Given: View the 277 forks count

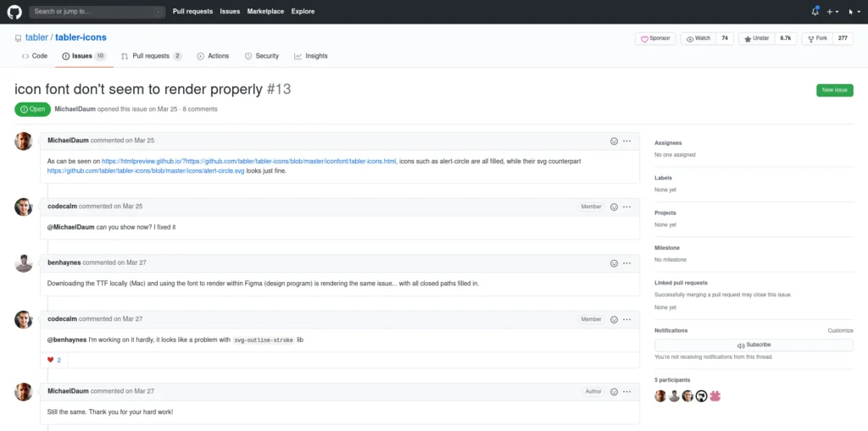Looking at the screenshot, I should (x=843, y=39).
